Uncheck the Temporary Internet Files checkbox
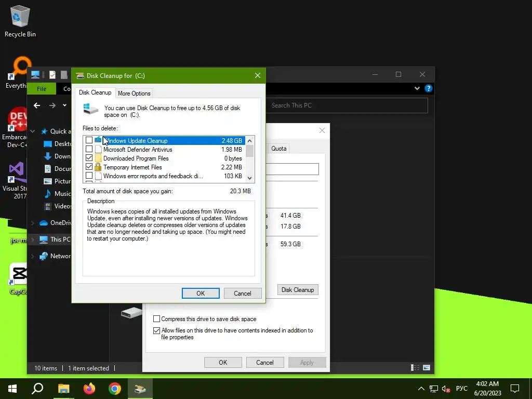532x399 pixels. [x=89, y=167]
